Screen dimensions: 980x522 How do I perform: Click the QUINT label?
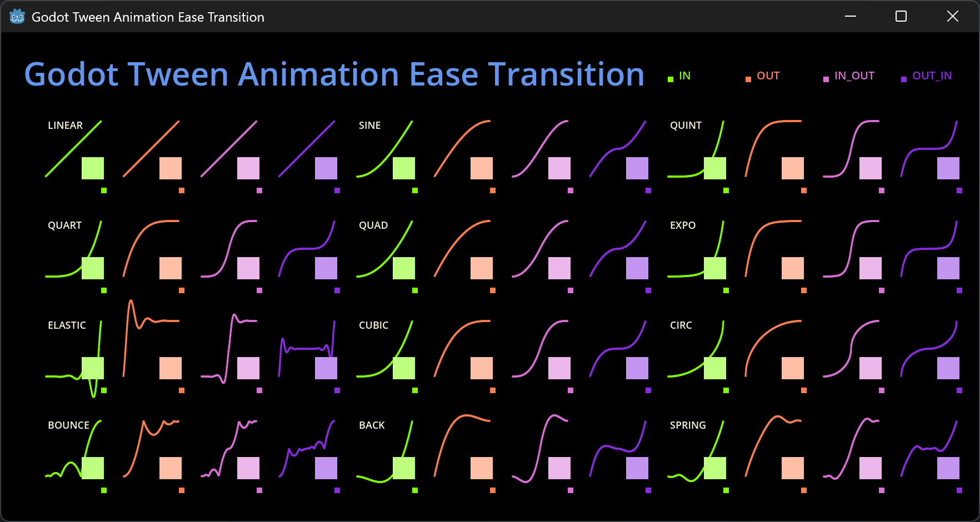686,126
